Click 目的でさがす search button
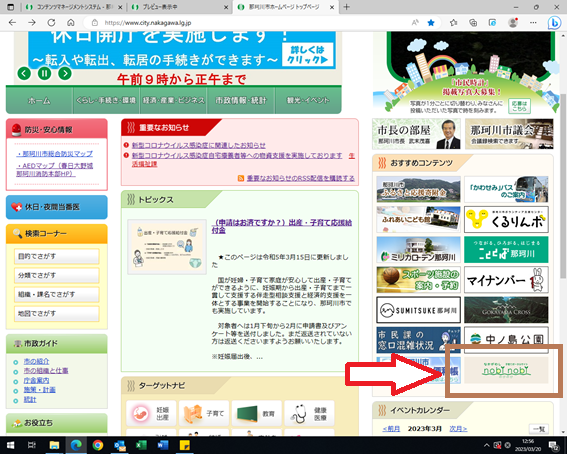Viewport: 567px width, 454px height. [x=56, y=256]
